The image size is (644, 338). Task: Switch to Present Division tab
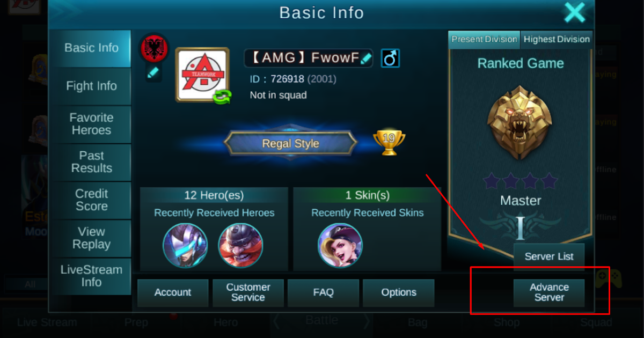[x=484, y=39]
